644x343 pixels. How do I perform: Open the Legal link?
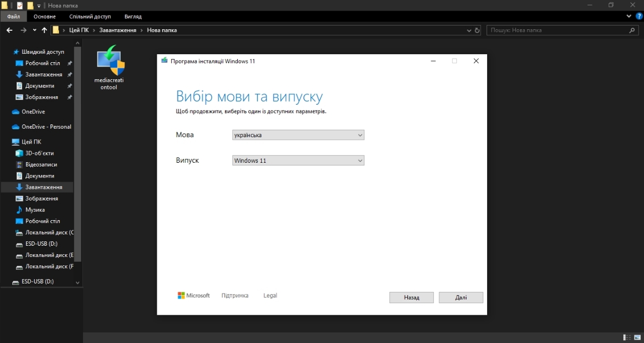tap(270, 296)
